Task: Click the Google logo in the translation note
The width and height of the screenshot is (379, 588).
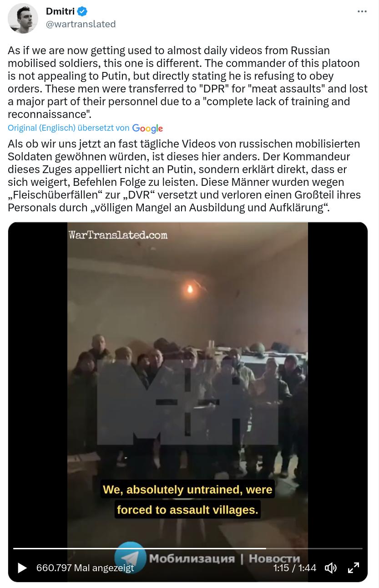Action: (147, 129)
